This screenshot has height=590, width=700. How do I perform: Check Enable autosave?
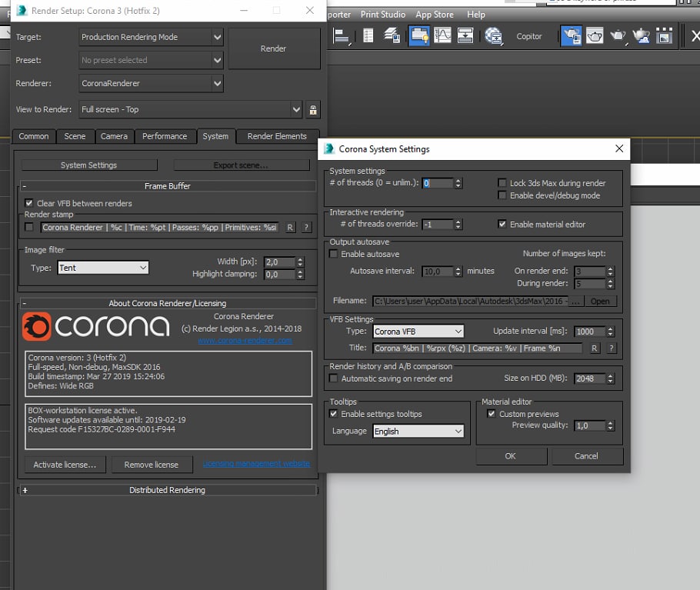333,254
